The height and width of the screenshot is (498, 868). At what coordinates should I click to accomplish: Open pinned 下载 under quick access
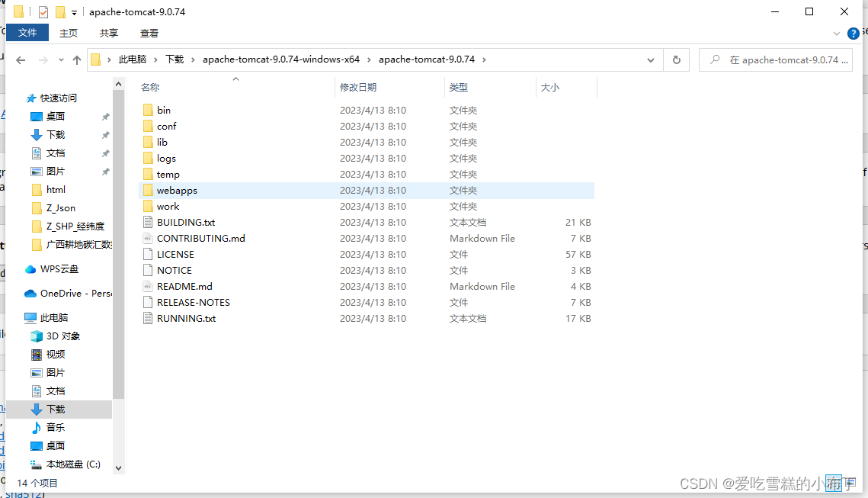48,135
